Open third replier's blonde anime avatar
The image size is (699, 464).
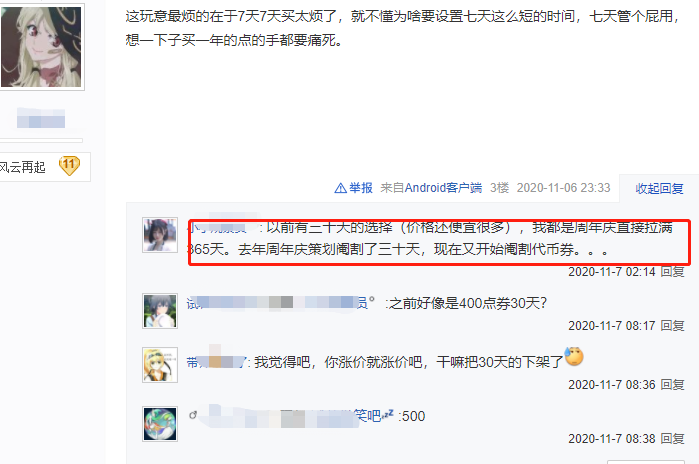160,365
